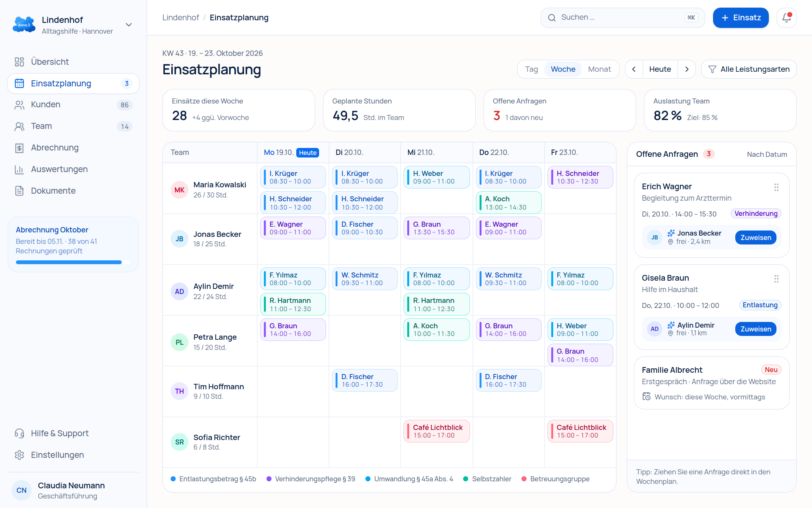The image size is (812, 508).
Task: Assign Aylin Demir with Zuweisen
Action: coord(756,329)
